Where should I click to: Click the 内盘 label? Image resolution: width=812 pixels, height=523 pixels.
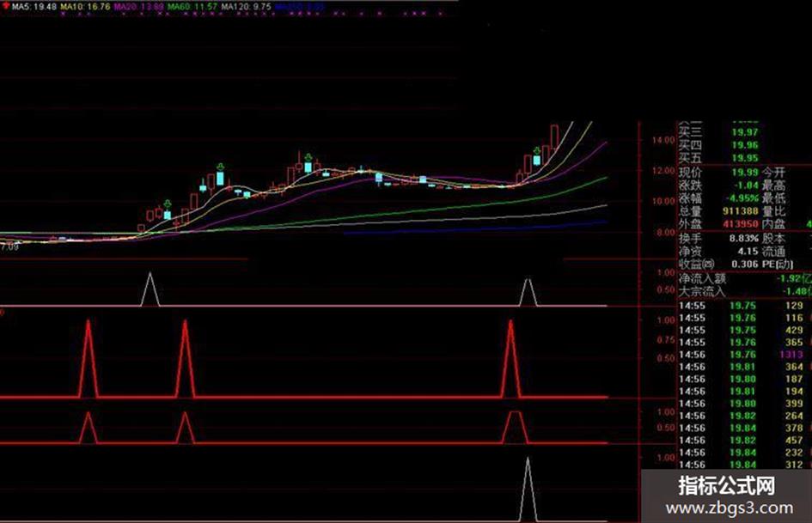tap(773, 223)
